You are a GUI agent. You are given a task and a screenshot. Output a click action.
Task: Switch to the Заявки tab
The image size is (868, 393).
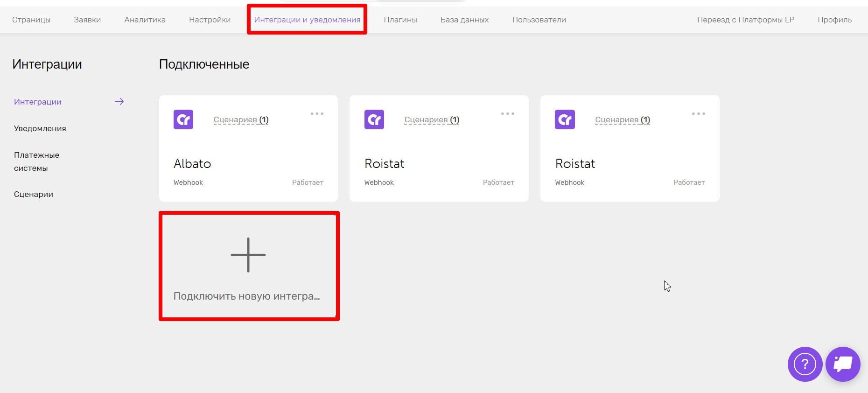click(87, 20)
